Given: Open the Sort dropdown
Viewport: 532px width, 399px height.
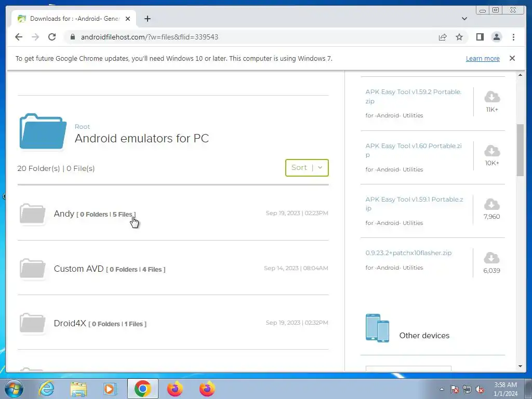Looking at the screenshot, I should 307,168.
